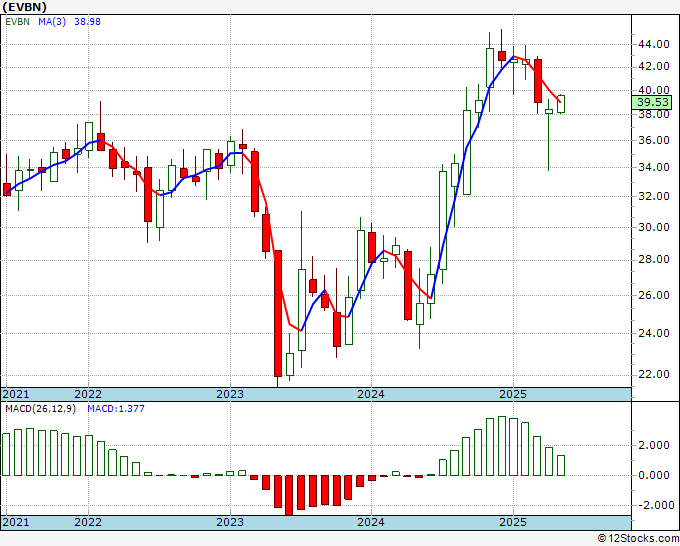Click the 24.00 price axis label
Screen dimensions: 680x546
point(654,333)
